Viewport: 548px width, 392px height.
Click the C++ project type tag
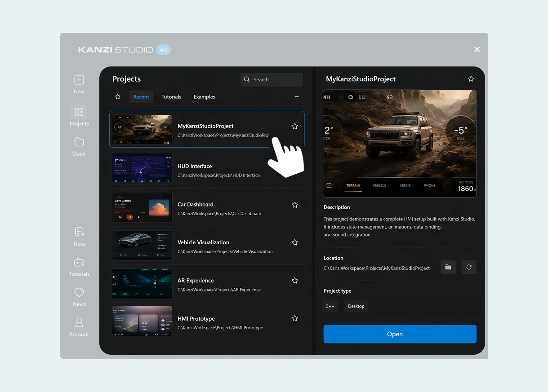330,306
